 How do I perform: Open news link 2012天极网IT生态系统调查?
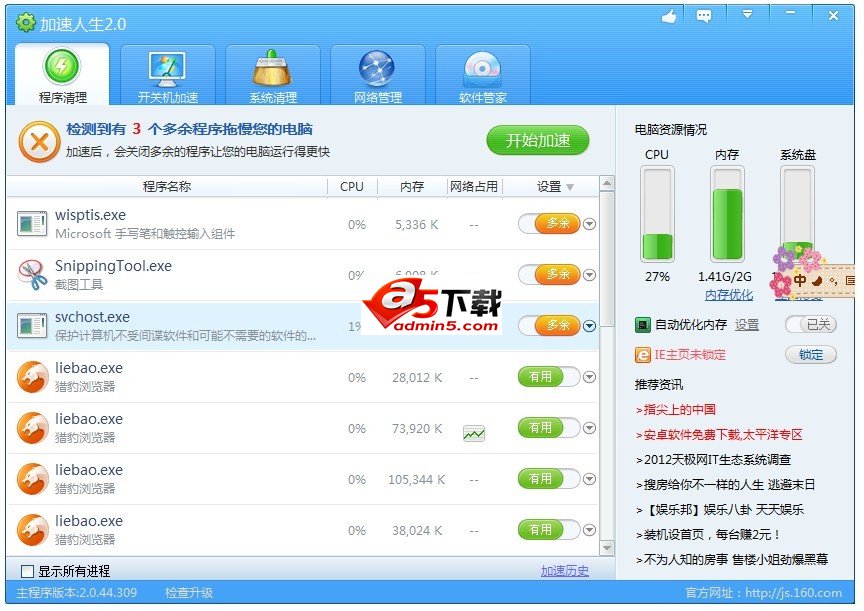pos(717,459)
